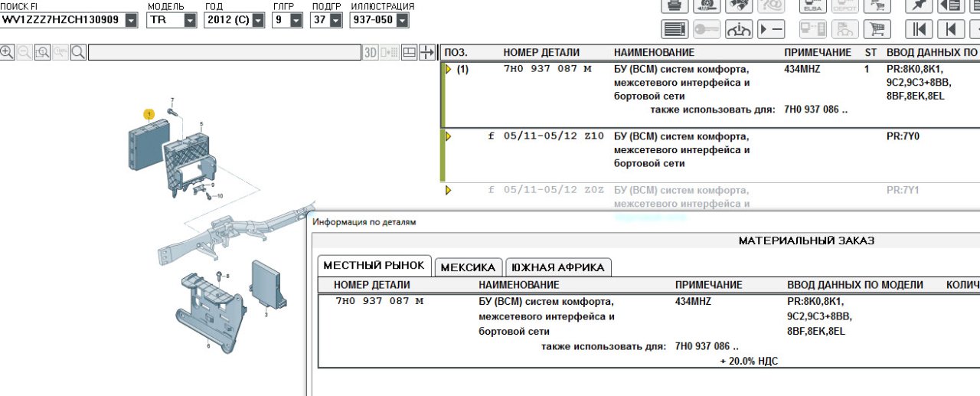The width and height of the screenshot is (980, 396).
Task: Click the vehicle info icon
Action: (x=740, y=29)
